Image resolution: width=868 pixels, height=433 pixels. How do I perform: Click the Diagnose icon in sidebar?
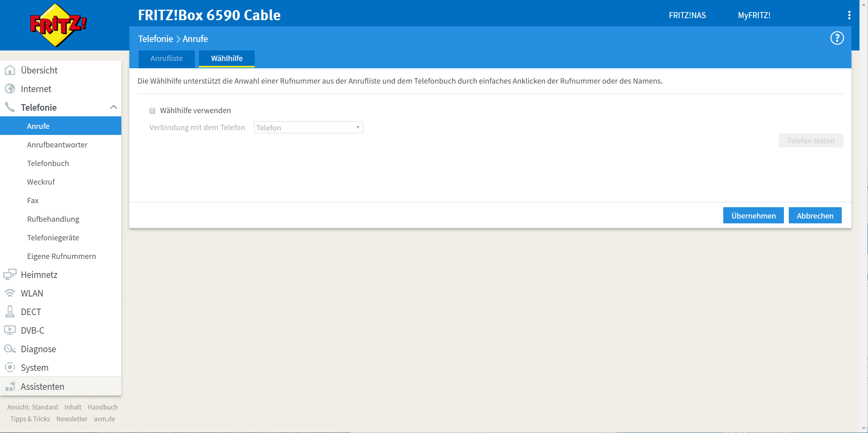pyautogui.click(x=10, y=349)
